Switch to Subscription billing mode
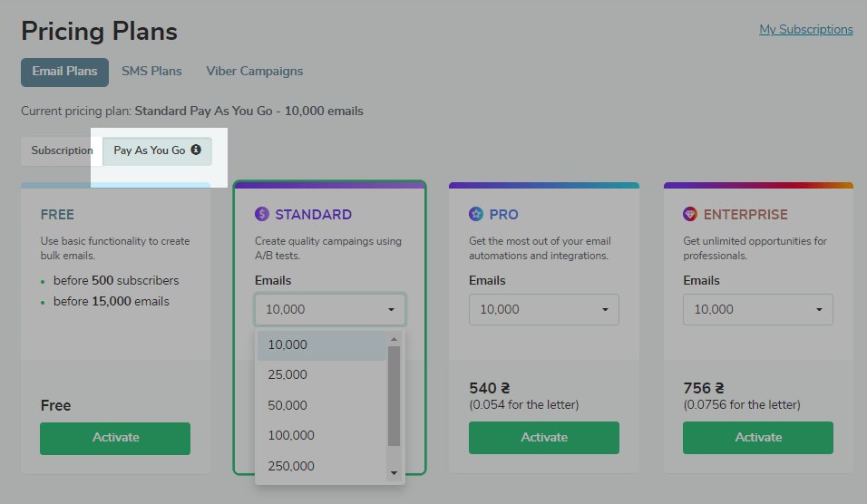867x504 pixels. pos(62,150)
